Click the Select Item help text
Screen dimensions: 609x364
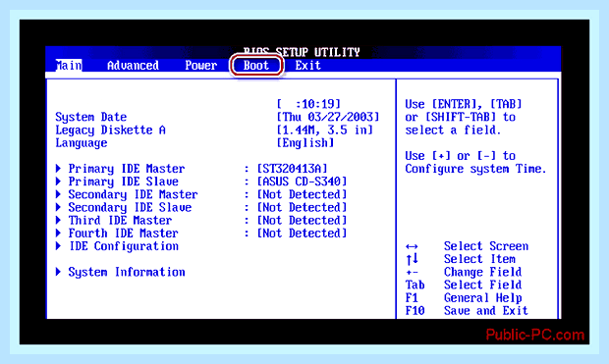479,259
